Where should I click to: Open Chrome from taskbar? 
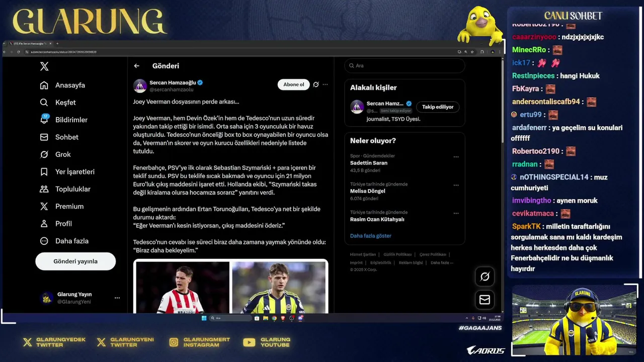(x=274, y=318)
